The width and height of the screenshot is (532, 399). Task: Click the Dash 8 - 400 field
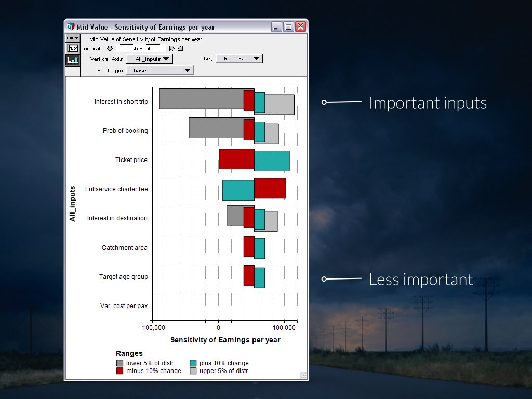point(141,48)
